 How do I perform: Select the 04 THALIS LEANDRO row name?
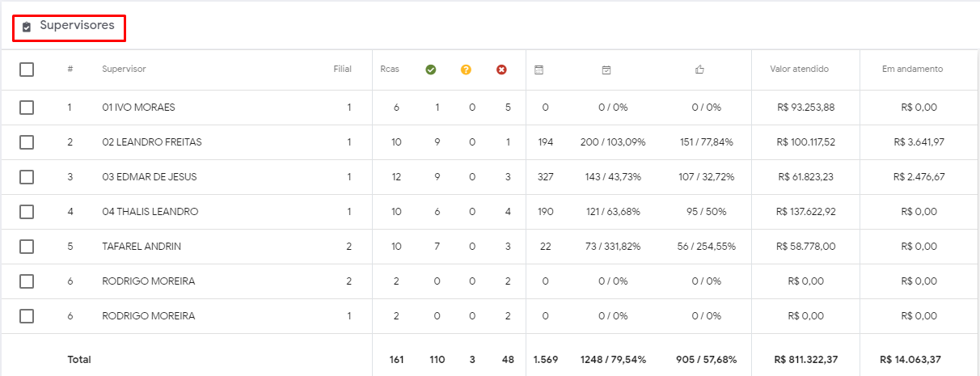click(150, 212)
